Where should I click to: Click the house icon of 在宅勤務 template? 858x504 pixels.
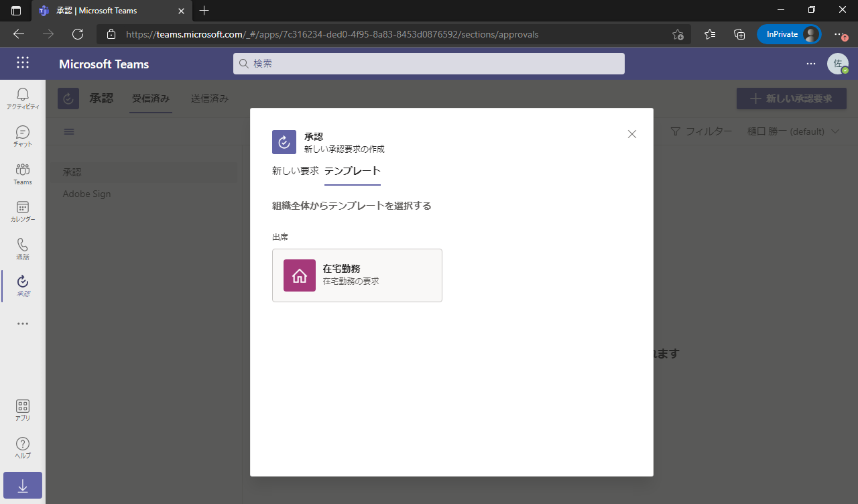(300, 275)
